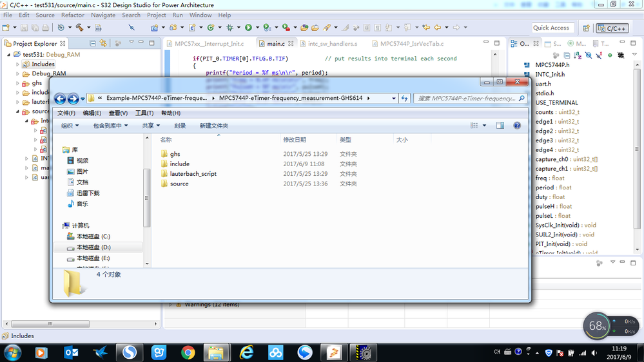Click the Debug bug icon in toolbar
644x362 pixels.
[229, 28]
